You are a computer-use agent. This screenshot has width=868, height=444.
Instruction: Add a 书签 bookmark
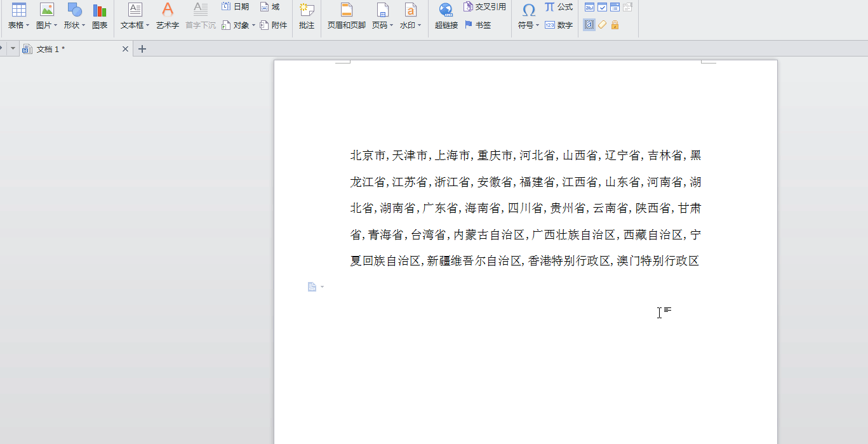tap(477, 25)
